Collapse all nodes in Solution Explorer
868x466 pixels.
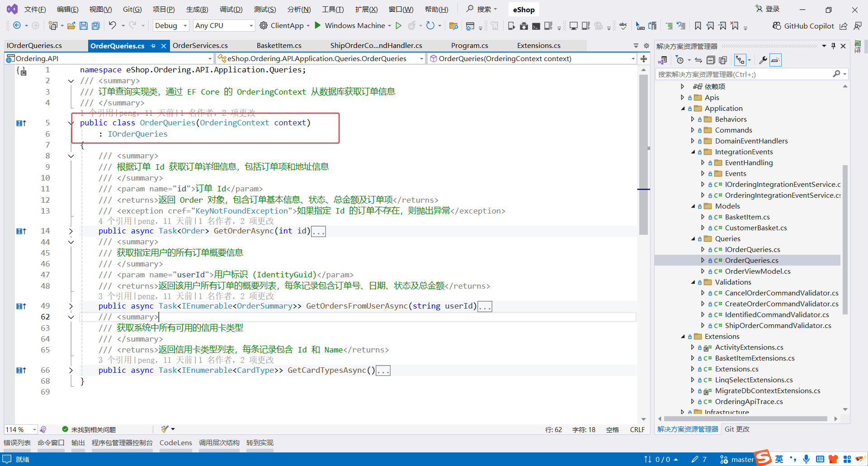click(711, 60)
